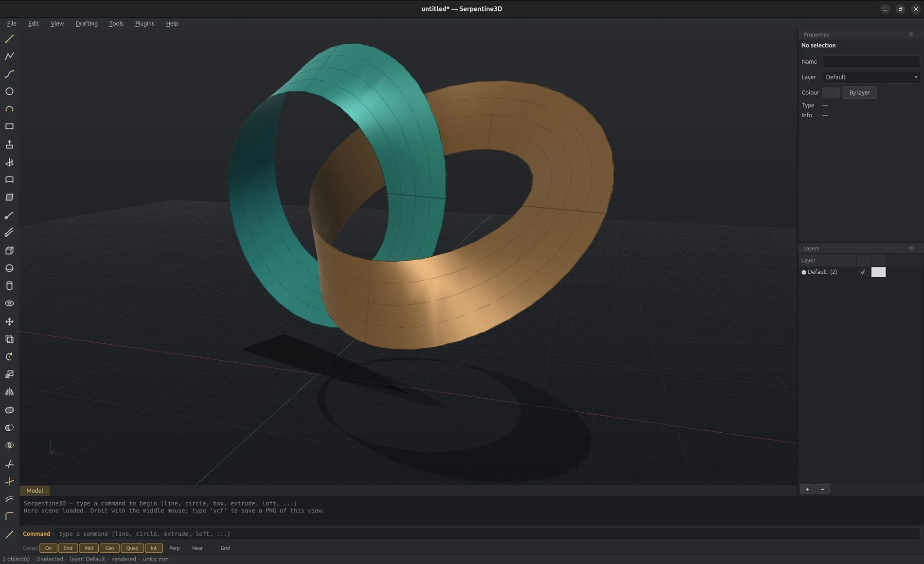The image size is (924, 564).
Task: Open the Edit menu
Action: tap(33, 23)
